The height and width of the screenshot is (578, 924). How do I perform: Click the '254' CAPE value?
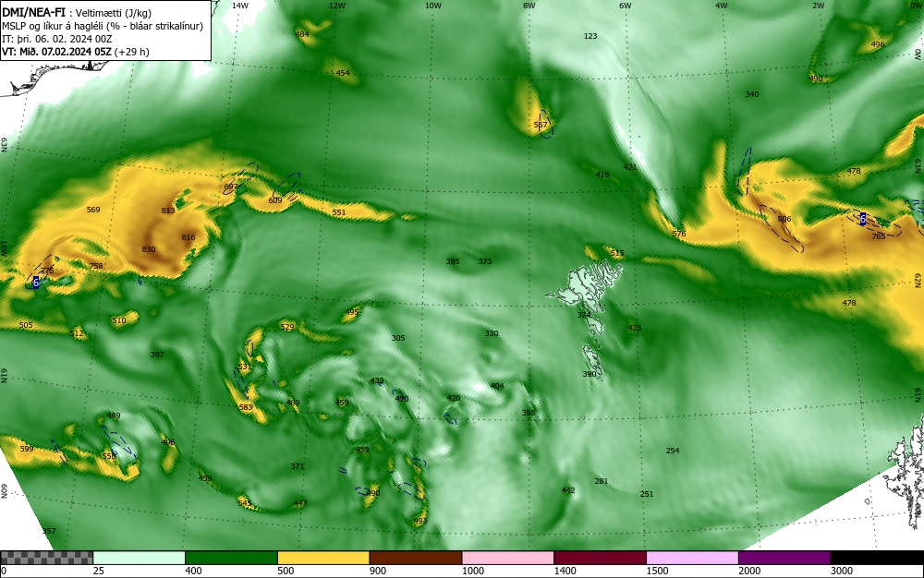(x=673, y=451)
